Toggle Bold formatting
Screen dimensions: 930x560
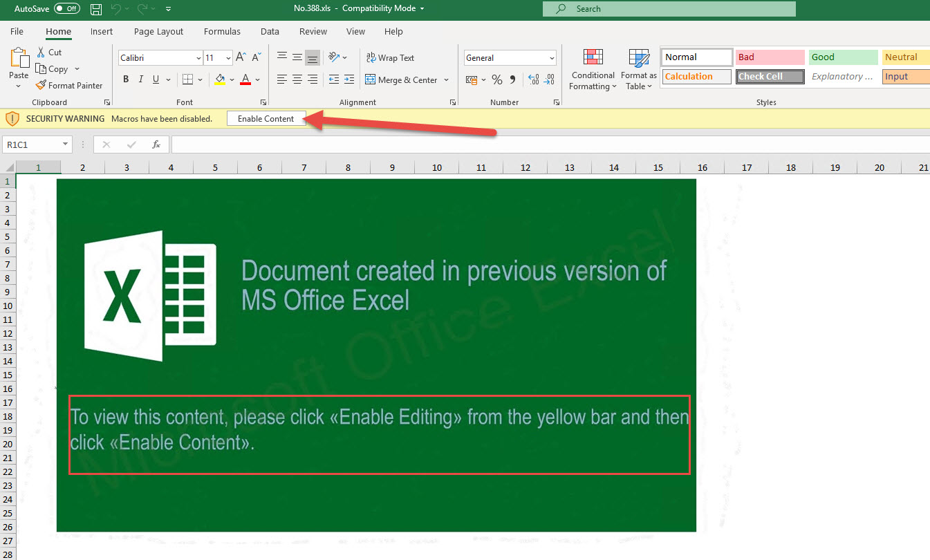point(126,80)
